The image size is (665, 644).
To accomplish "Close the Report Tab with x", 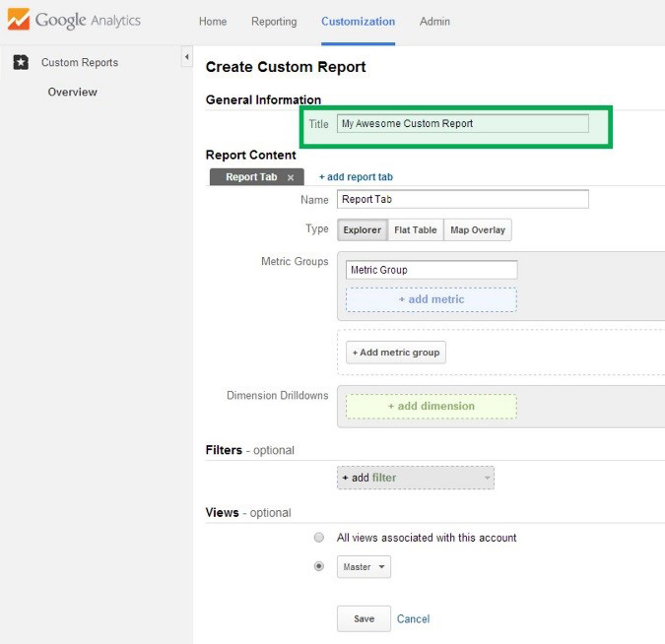I will pos(291,177).
